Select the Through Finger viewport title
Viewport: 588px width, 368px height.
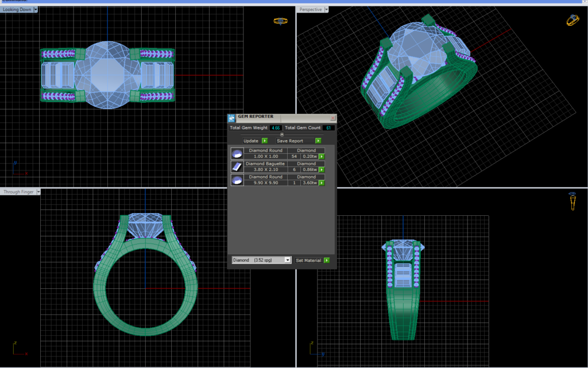click(x=18, y=192)
